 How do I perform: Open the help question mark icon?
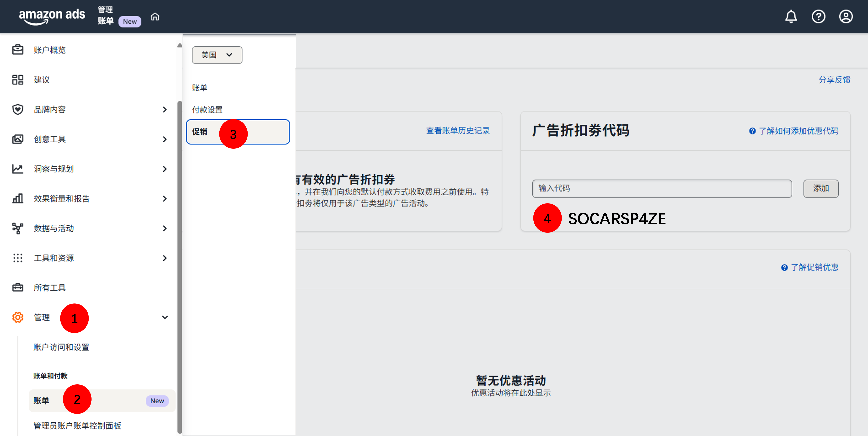coord(818,17)
